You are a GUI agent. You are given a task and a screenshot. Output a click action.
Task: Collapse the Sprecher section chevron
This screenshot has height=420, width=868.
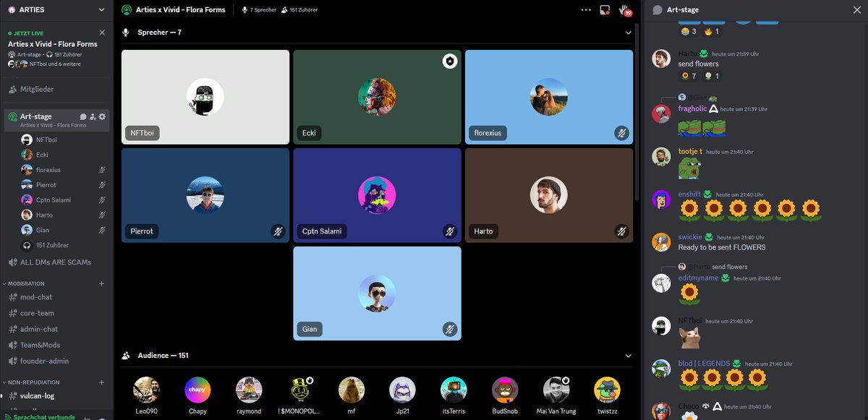click(628, 33)
